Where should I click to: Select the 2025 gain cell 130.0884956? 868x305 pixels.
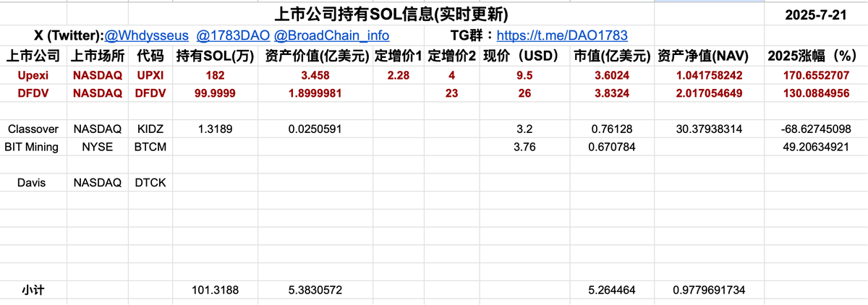(x=817, y=93)
